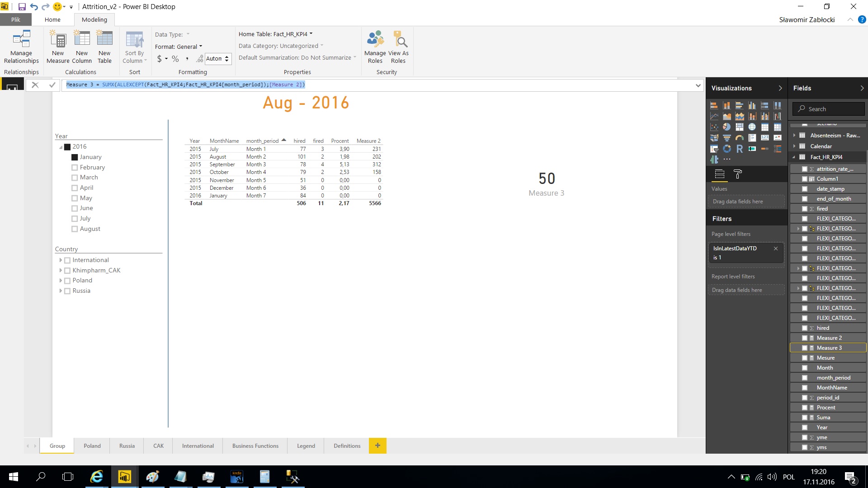The image size is (868, 488).
Task: Cancel the formula with X icon
Action: 35,84
